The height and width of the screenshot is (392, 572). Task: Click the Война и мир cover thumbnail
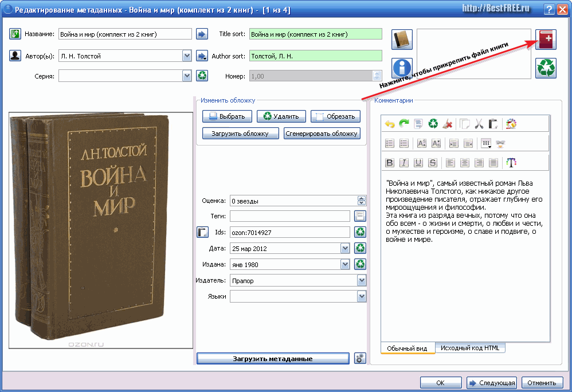pos(101,230)
